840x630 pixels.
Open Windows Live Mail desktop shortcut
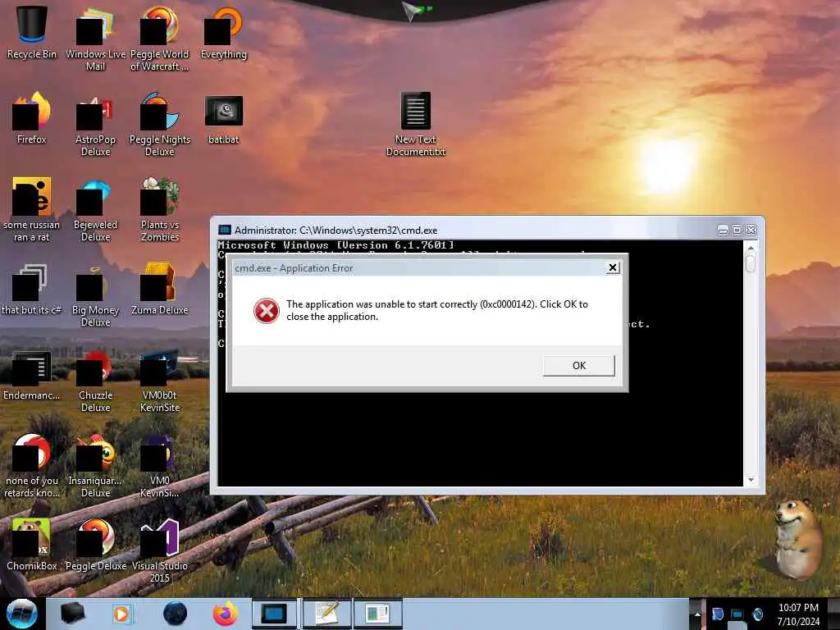tap(95, 39)
